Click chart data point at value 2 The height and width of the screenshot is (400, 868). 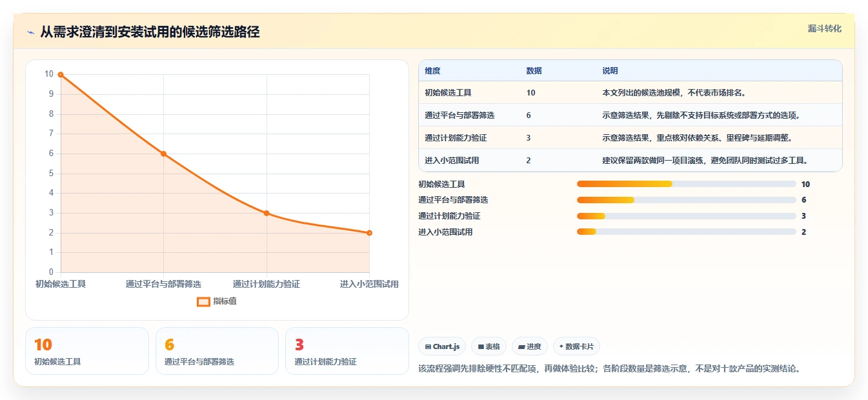coord(369,233)
